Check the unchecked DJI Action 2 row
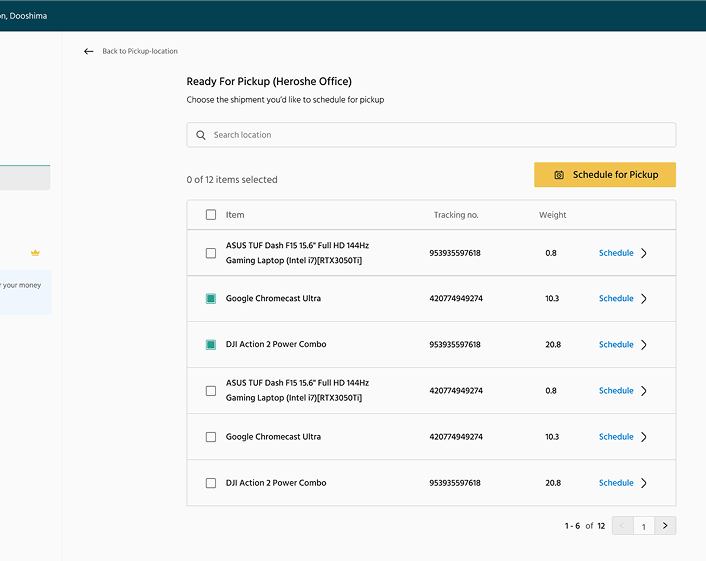Screen dimensions: 706x561 click(x=211, y=483)
